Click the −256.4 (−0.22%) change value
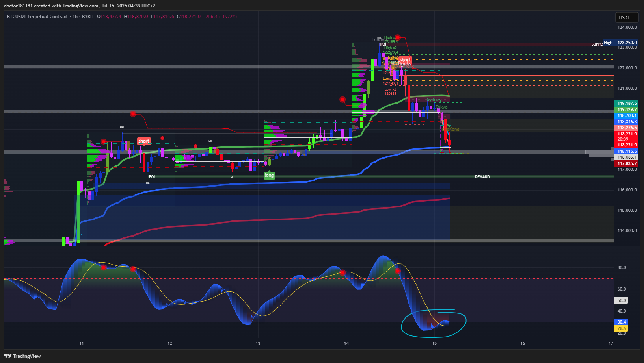644x363 pixels. click(x=220, y=17)
